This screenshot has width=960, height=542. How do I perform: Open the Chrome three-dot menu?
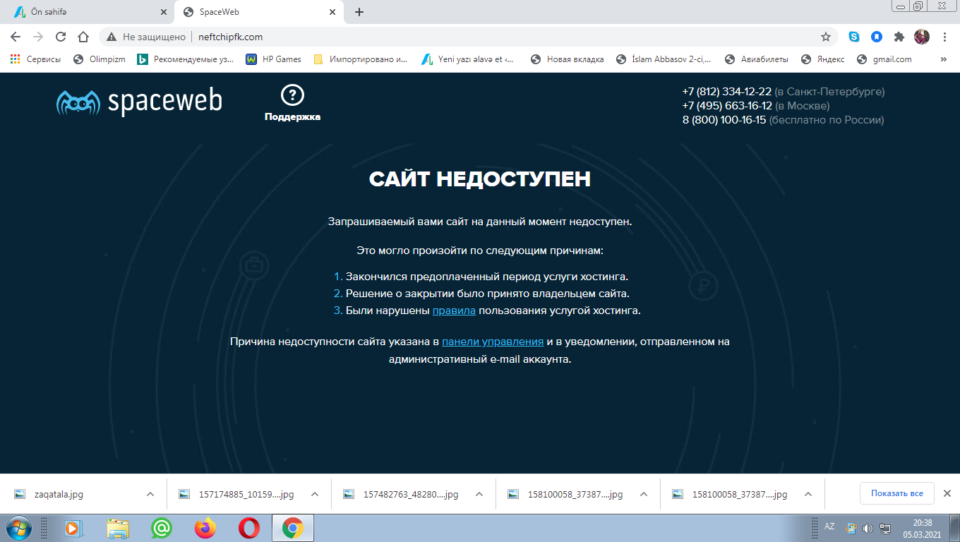click(944, 37)
